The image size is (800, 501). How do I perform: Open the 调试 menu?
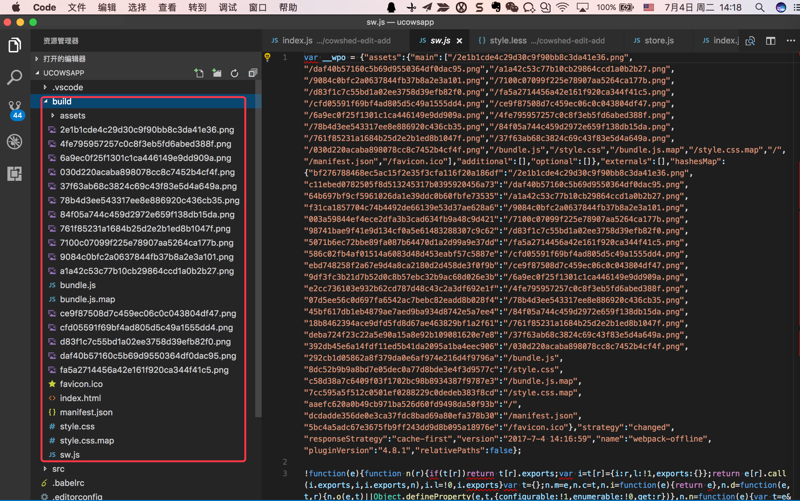tap(228, 7)
